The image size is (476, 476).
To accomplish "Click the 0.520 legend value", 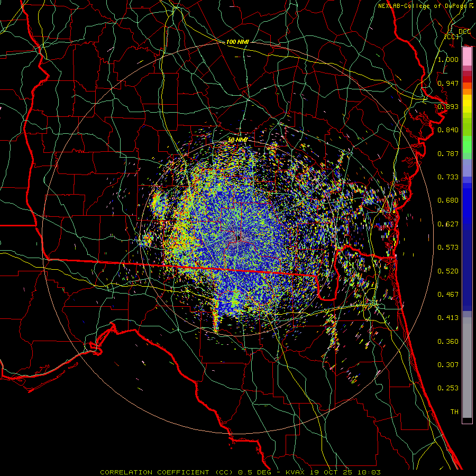I will point(448,271).
